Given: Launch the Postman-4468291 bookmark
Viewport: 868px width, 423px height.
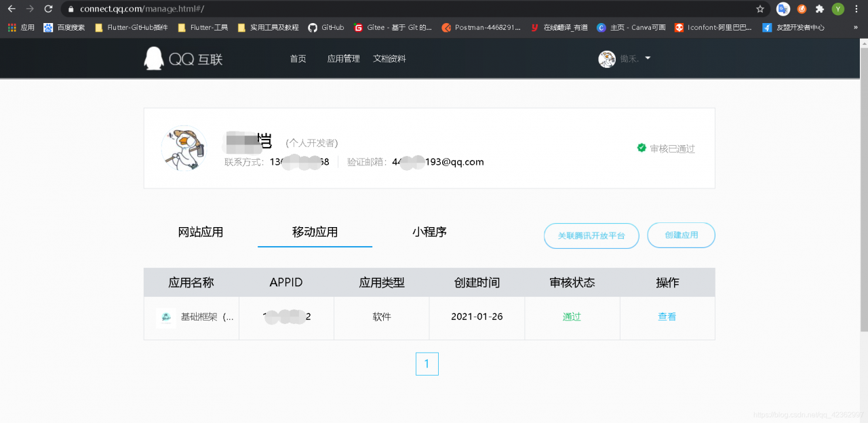Looking at the screenshot, I should 481,28.
